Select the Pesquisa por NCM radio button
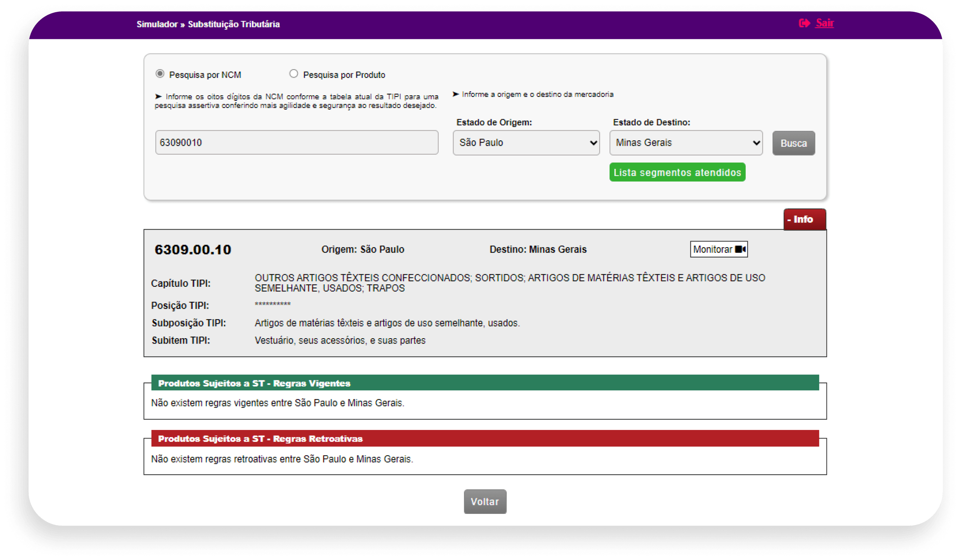The image size is (960, 560). [x=160, y=74]
